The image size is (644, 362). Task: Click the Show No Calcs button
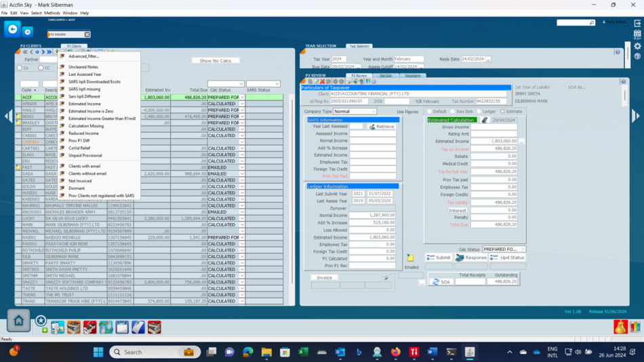(216, 60)
